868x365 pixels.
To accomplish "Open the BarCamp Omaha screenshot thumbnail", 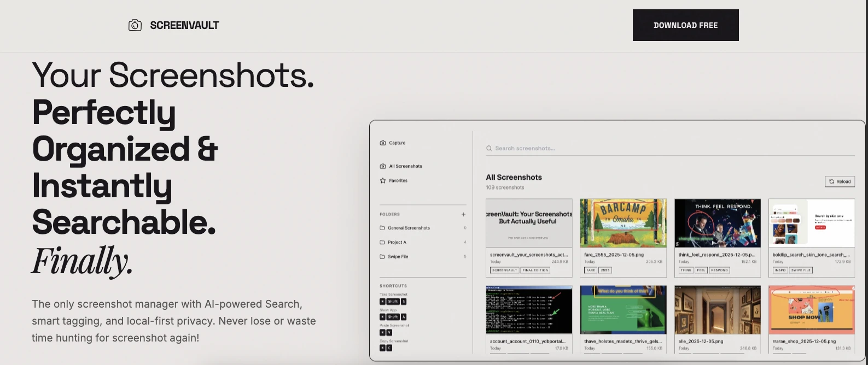I will 623,223.
